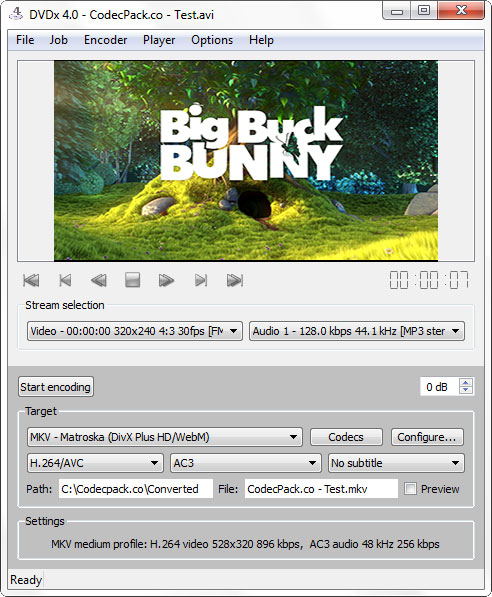Screen dimensions: 492x597
Task: Step forward to next chapter
Action: pos(201,280)
